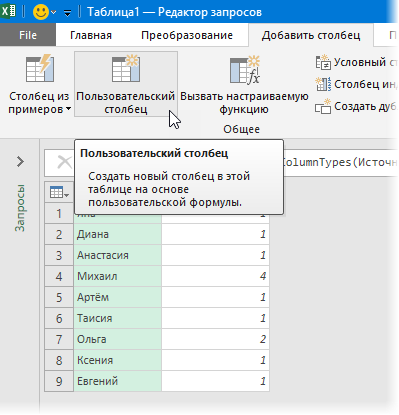Click the cell containing Диана

(x=118, y=234)
